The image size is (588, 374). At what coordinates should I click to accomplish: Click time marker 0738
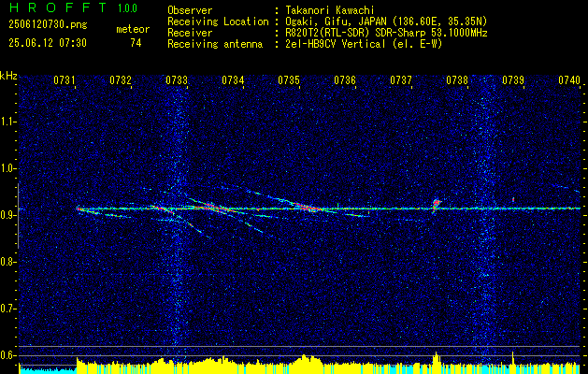[x=457, y=79]
